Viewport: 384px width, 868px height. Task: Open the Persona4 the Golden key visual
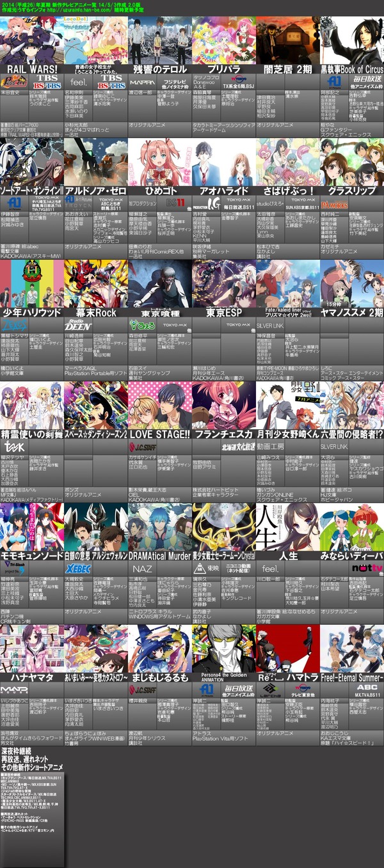point(224,647)
